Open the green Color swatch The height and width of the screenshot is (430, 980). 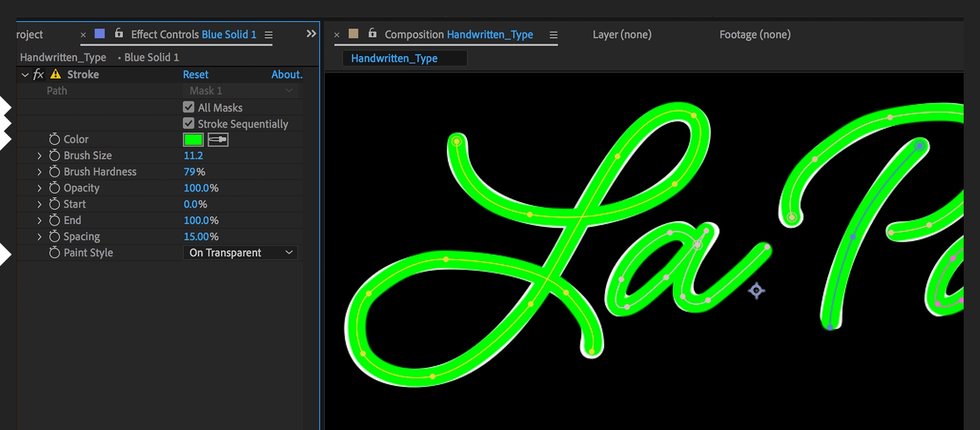tap(193, 139)
